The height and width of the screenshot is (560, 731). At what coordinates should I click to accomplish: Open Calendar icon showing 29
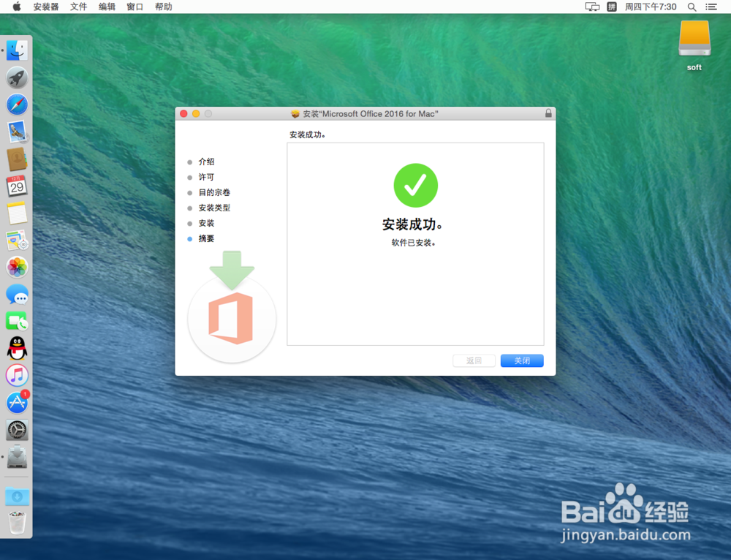18,186
